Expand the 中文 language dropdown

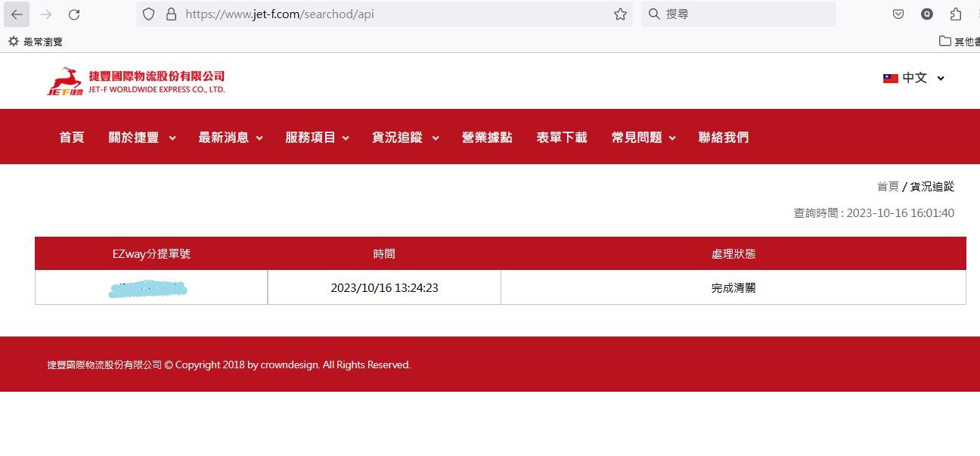click(x=914, y=78)
